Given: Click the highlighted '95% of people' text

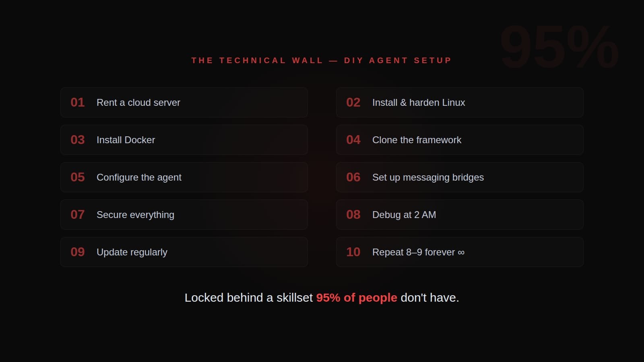Looking at the screenshot, I should click(357, 298).
